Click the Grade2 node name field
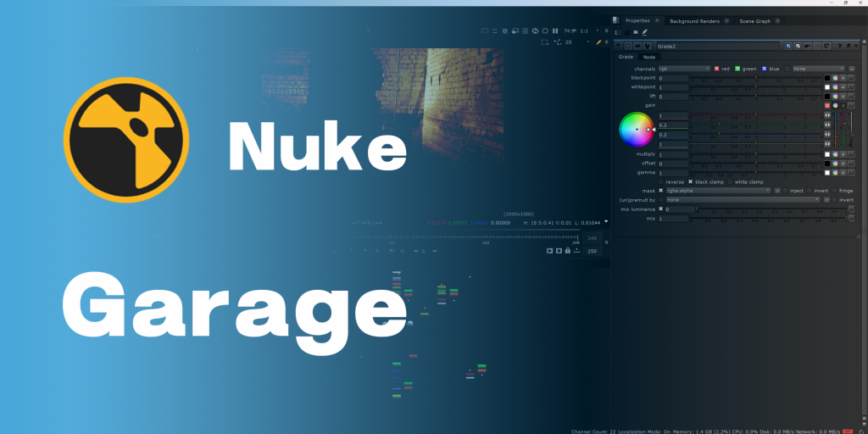868x434 pixels. pos(717,46)
